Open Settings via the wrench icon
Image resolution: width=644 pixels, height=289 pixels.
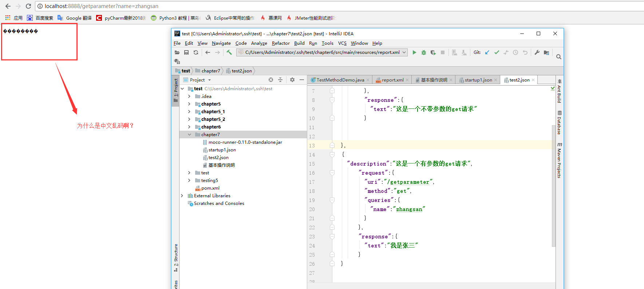(537, 52)
